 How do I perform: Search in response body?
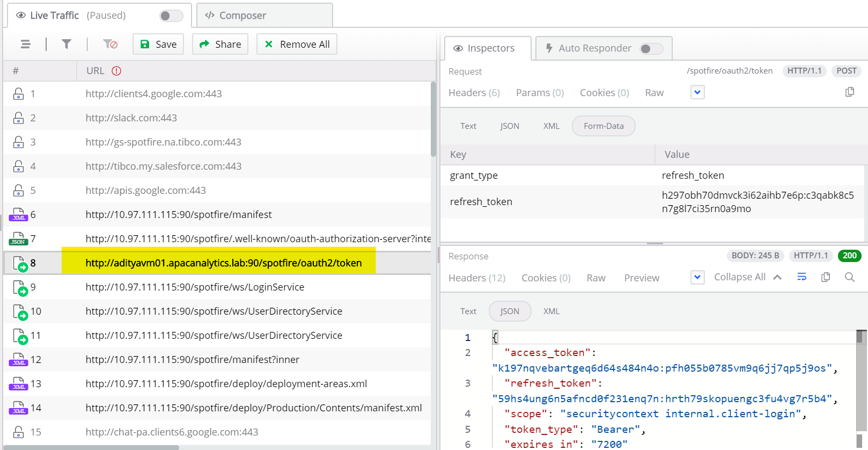[850, 277]
